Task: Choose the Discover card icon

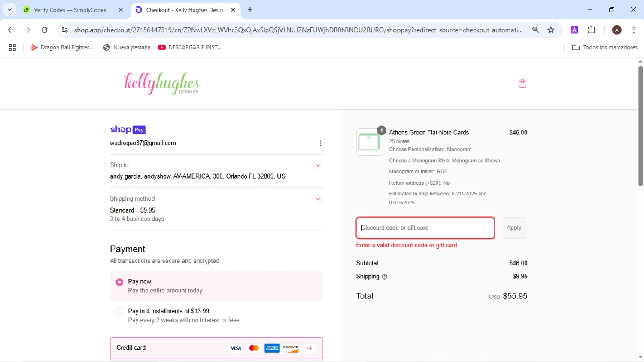Action: pos(291,348)
